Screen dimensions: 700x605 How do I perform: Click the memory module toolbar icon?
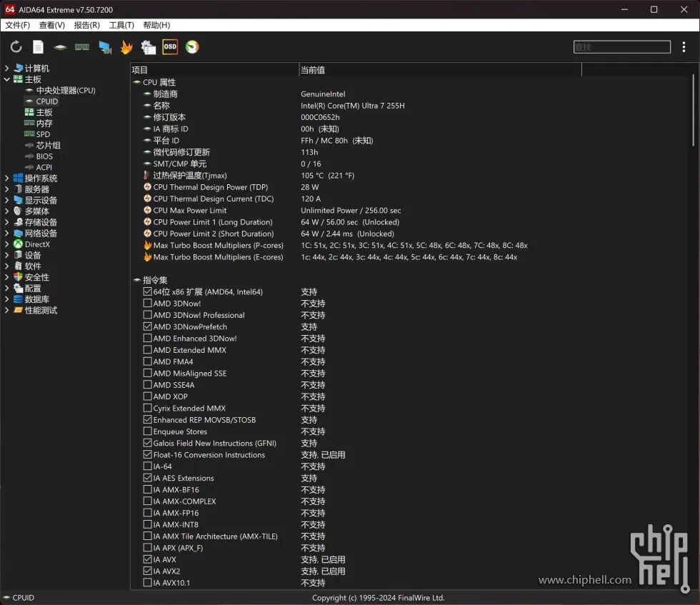[81, 47]
